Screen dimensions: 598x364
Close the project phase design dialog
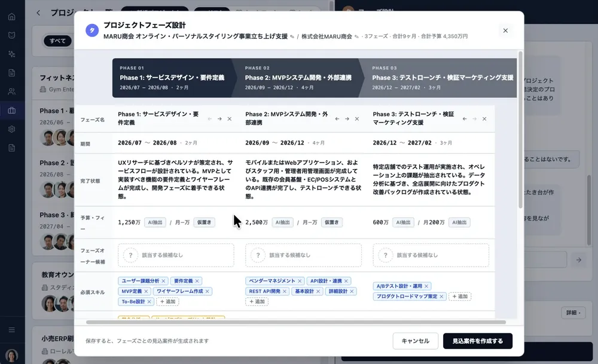click(x=505, y=30)
